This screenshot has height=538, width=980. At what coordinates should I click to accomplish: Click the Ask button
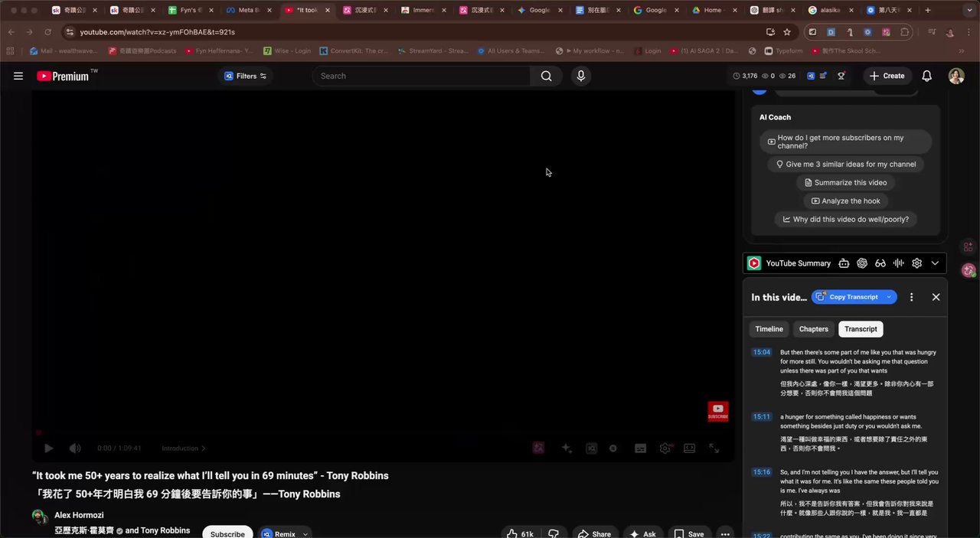tap(643, 533)
